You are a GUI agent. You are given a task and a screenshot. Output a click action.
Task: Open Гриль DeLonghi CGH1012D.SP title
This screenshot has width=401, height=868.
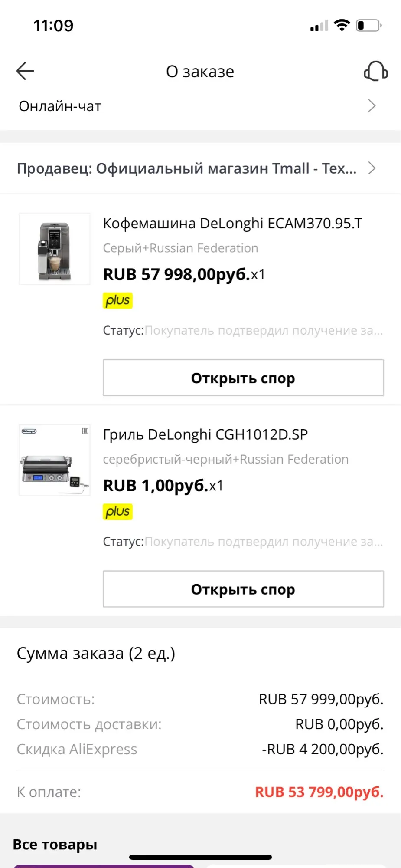tap(205, 434)
